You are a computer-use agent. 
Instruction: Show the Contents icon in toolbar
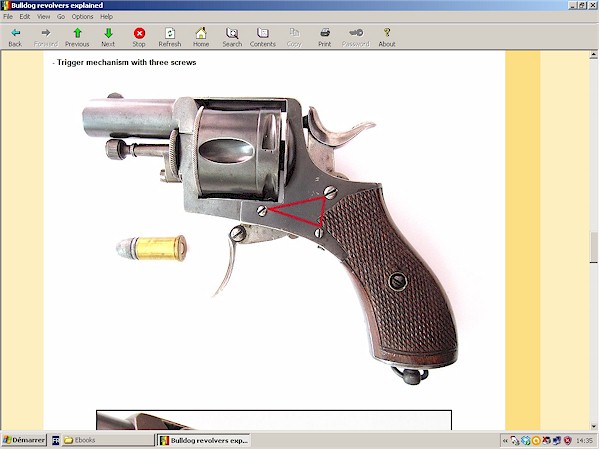(262, 33)
